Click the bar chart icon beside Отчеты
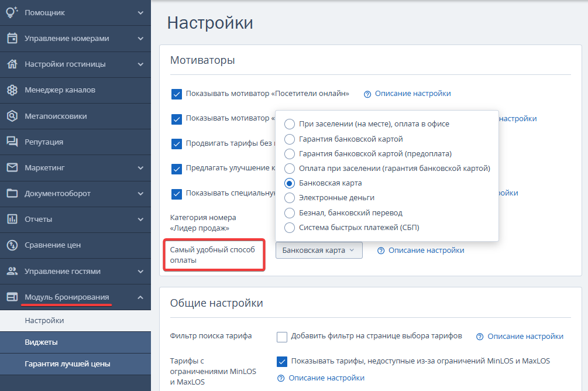588x391 pixels. 12,219
